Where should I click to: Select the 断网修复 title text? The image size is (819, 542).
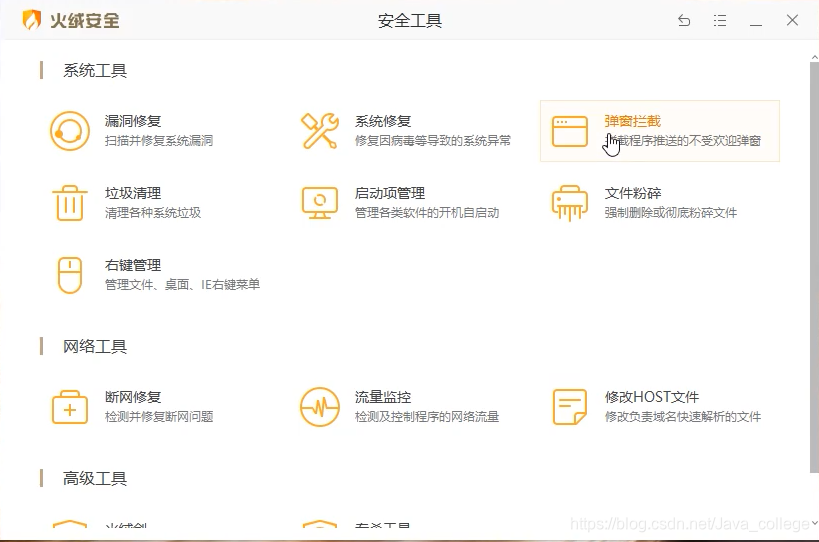coord(133,397)
